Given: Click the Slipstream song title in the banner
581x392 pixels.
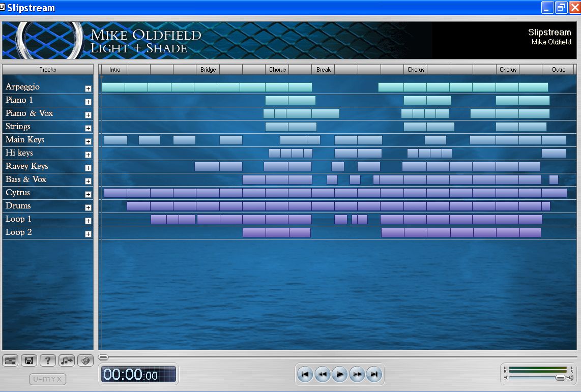Looking at the screenshot, I should 549,32.
